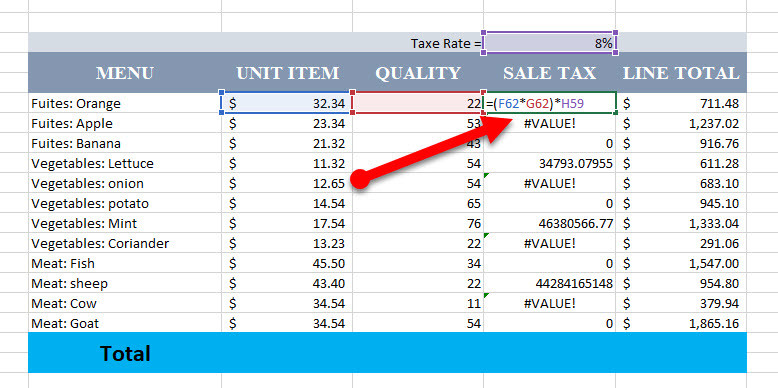Select line total 711.48
The height and width of the screenshot is (388, 778).
coord(681,103)
